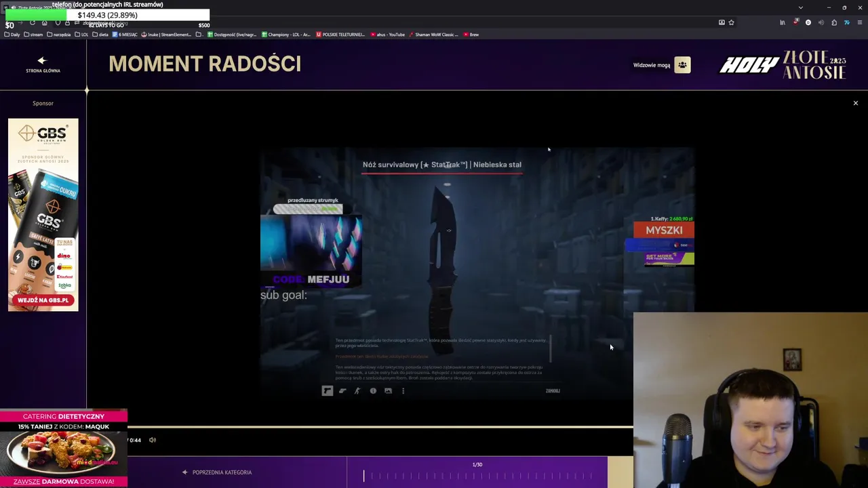Viewport: 868px width, 488px height.
Task: Click the browser reload button
Action: tap(32, 22)
